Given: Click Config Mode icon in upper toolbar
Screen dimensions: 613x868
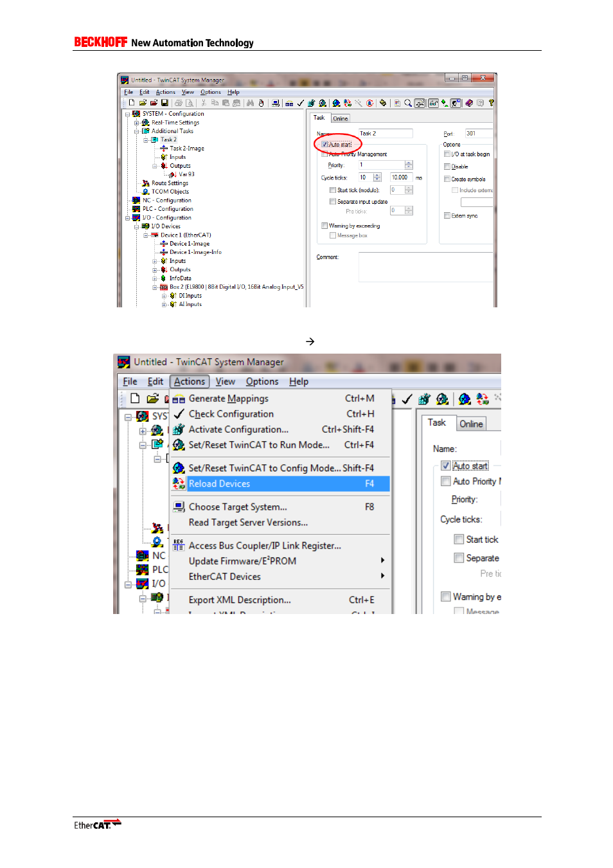Looking at the screenshot, I should click(x=336, y=103).
